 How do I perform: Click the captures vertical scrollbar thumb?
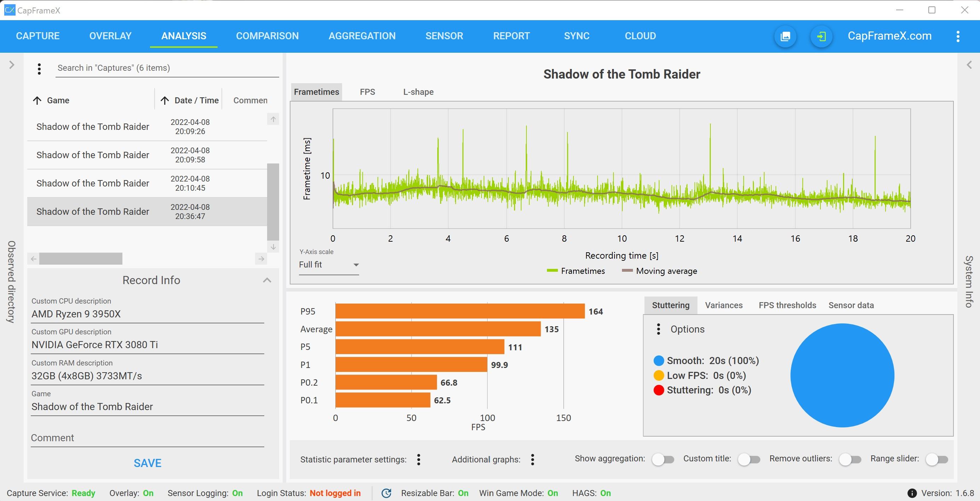point(273,202)
